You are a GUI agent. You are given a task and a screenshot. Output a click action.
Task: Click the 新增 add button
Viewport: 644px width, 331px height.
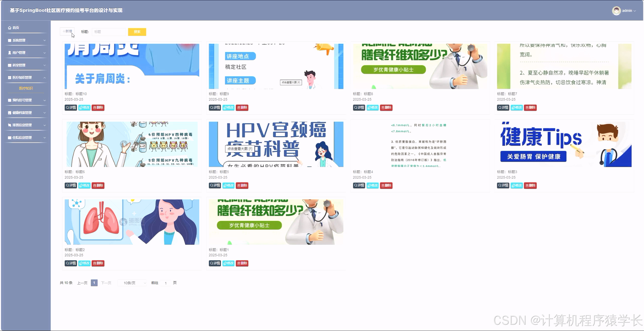[x=67, y=31]
